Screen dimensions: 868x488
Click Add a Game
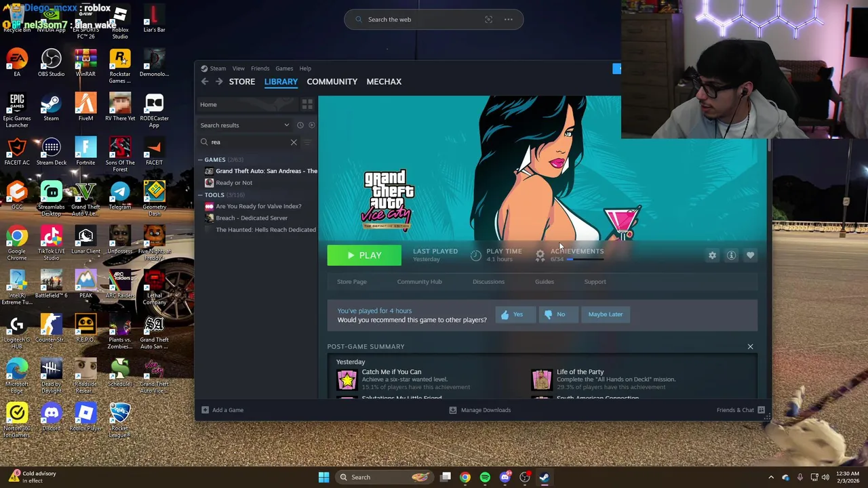click(x=222, y=410)
